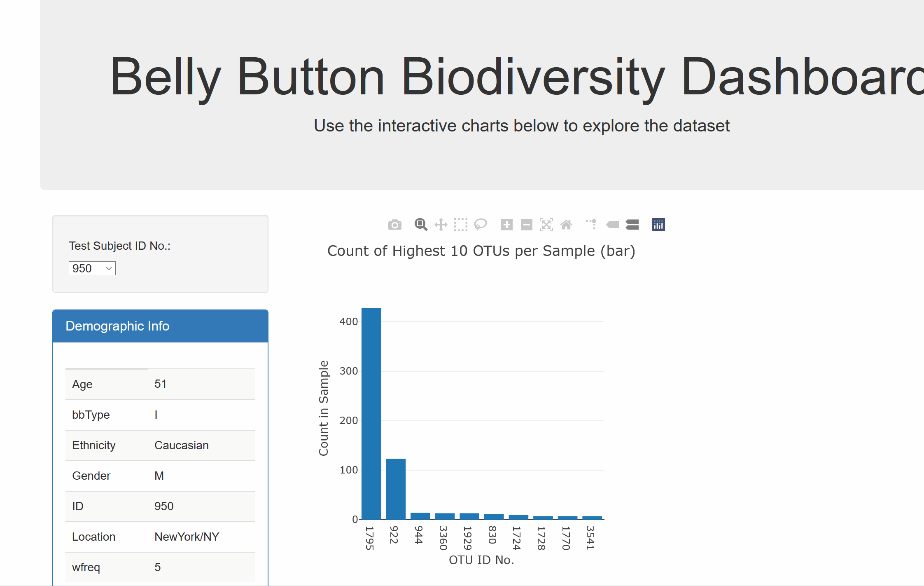Viewport: 924px width, 586px height.
Task: Click the Demographic Info panel header
Action: click(160, 326)
